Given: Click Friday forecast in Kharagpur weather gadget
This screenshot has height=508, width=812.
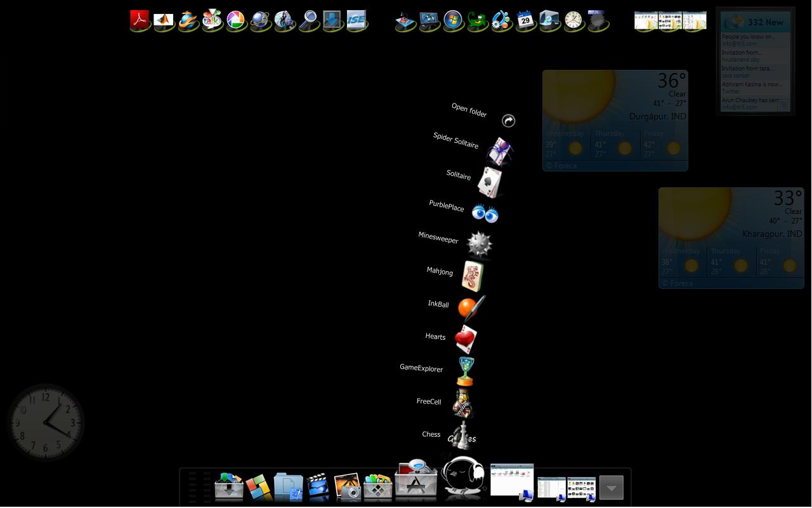Looking at the screenshot, I should (780, 262).
